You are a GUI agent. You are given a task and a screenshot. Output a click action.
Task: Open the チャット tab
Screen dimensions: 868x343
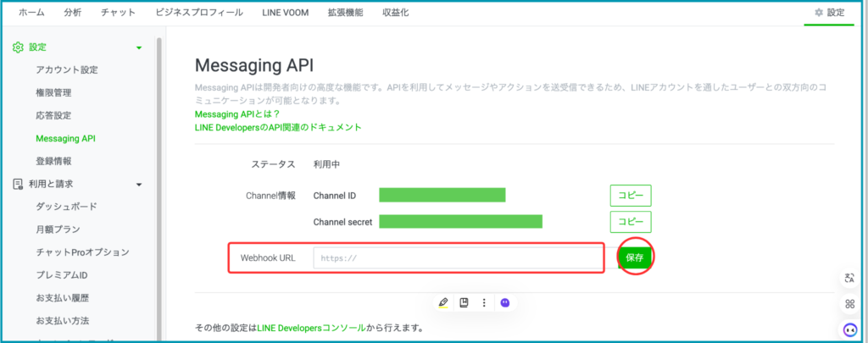(118, 13)
